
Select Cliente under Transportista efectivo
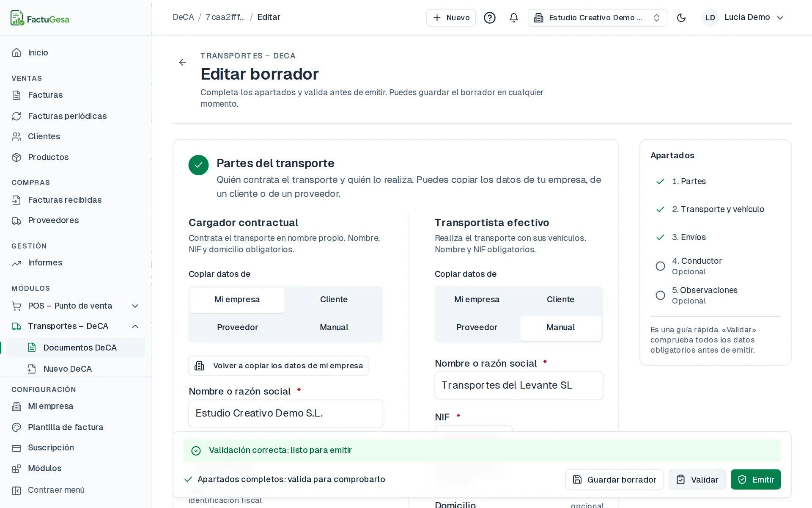[x=560, y=300]
